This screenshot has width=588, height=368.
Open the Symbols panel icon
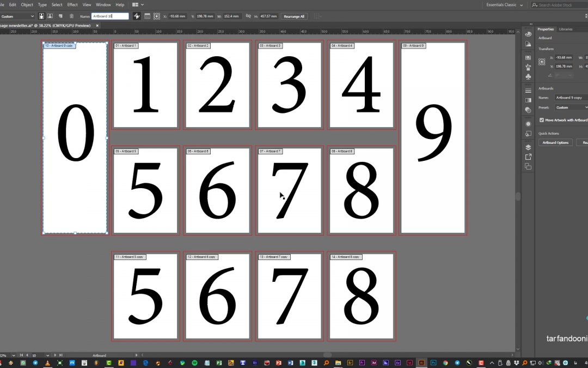click(528, 76)
